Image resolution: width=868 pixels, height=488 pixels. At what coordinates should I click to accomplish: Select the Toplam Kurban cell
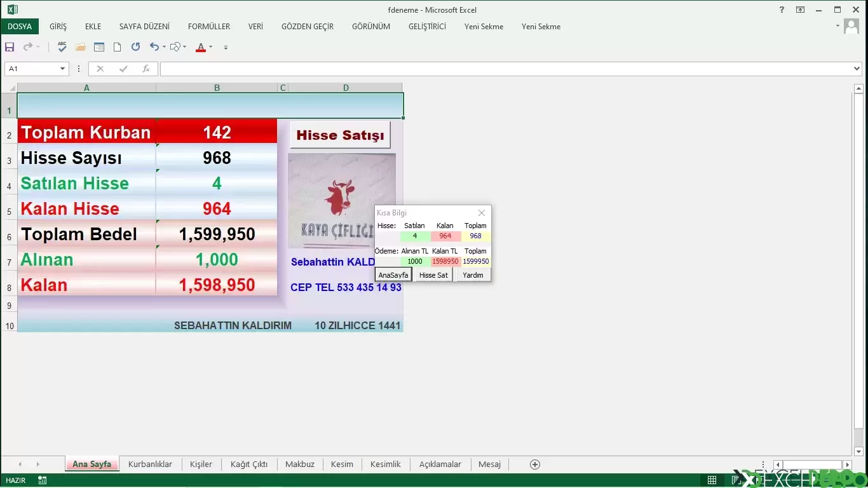[86, 132]
